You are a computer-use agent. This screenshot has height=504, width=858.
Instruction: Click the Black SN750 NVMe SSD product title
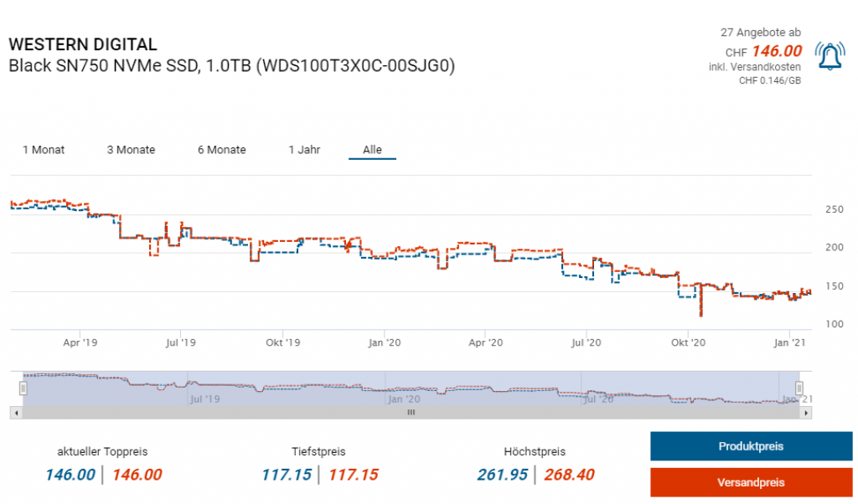click(x=231, y=66)
